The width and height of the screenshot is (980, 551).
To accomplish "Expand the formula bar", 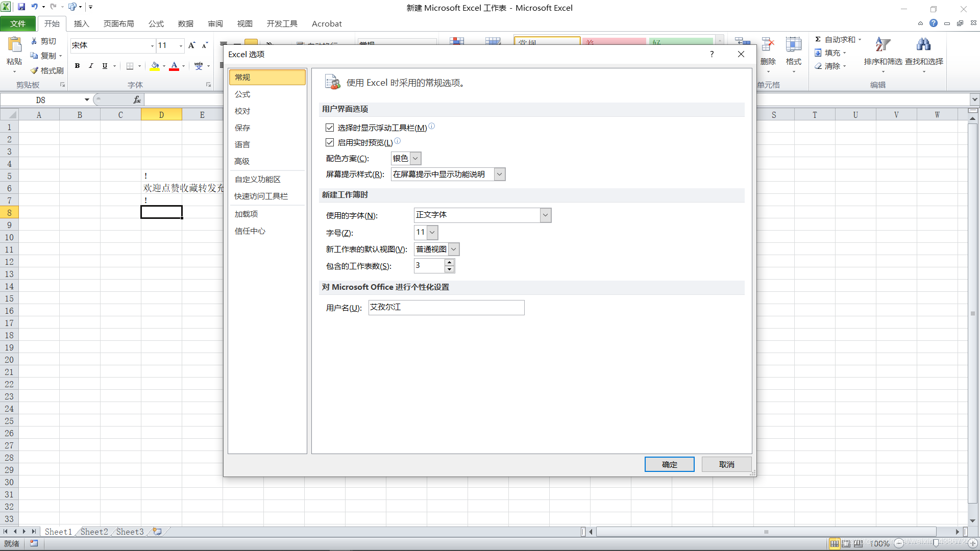I will pyautogui.click(x=975, y=99).
